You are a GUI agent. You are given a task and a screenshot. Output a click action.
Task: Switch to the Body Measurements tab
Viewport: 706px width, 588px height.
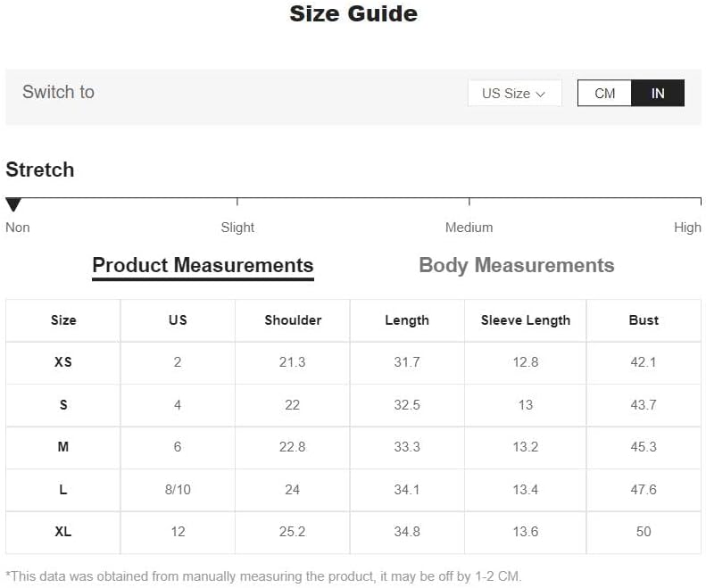tap(517, 265)
